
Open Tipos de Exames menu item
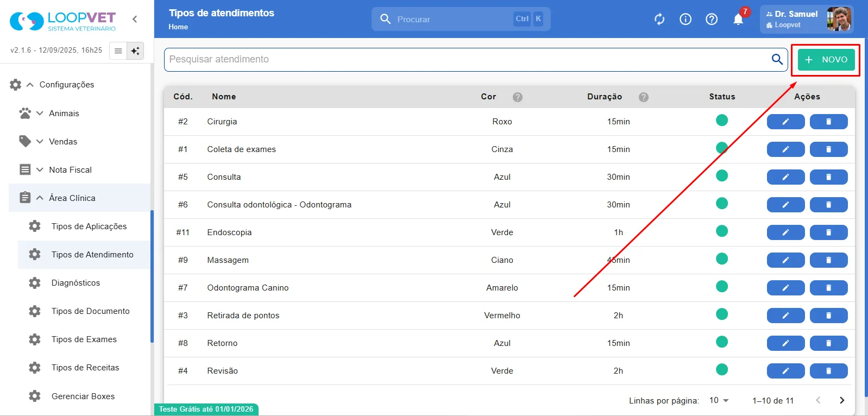(84, 339)
